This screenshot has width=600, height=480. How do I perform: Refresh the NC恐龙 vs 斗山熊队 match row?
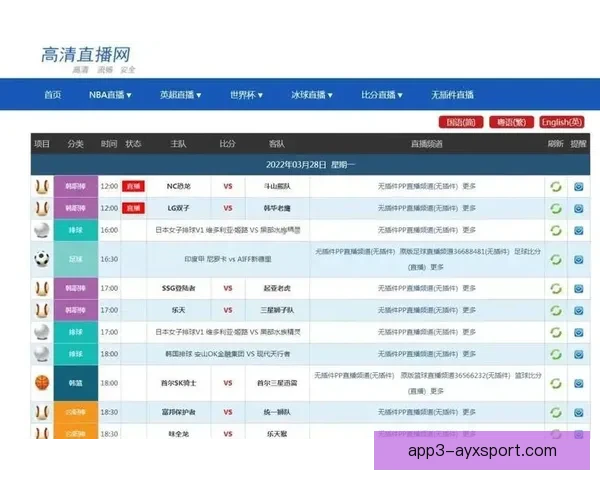(556, 186)
